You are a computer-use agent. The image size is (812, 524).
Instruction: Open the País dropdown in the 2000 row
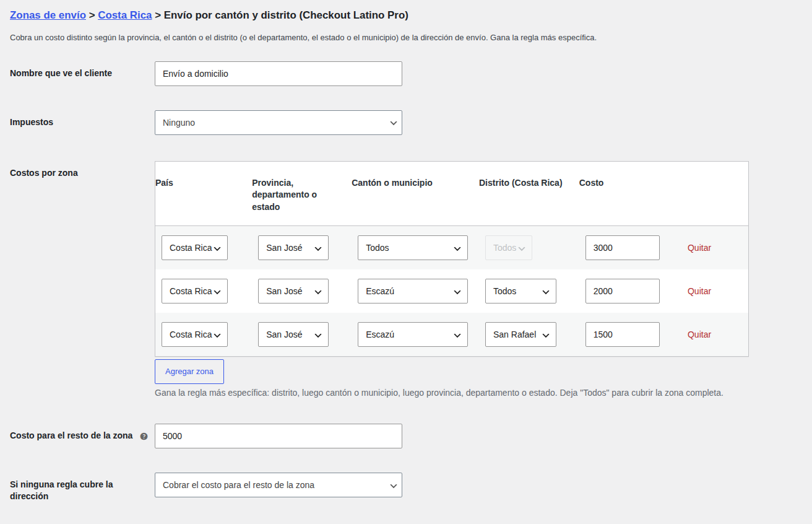194,291
